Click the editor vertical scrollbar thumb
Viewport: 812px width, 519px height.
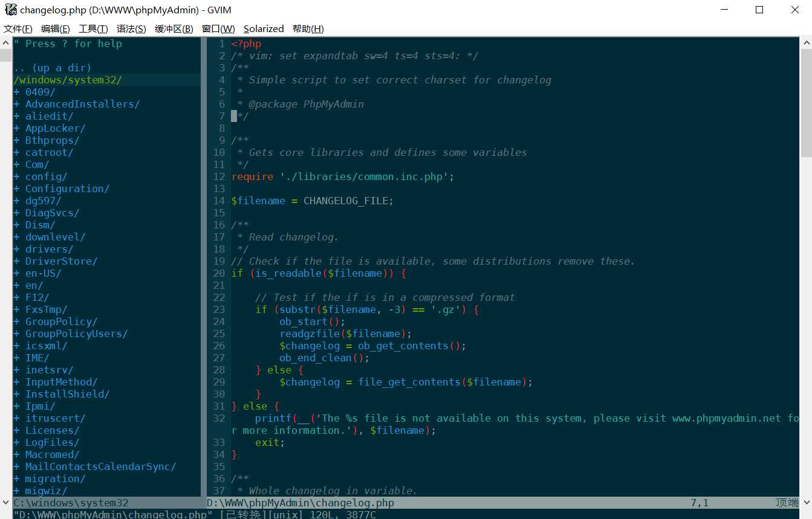pyautogui.click(x=806, y=103)
